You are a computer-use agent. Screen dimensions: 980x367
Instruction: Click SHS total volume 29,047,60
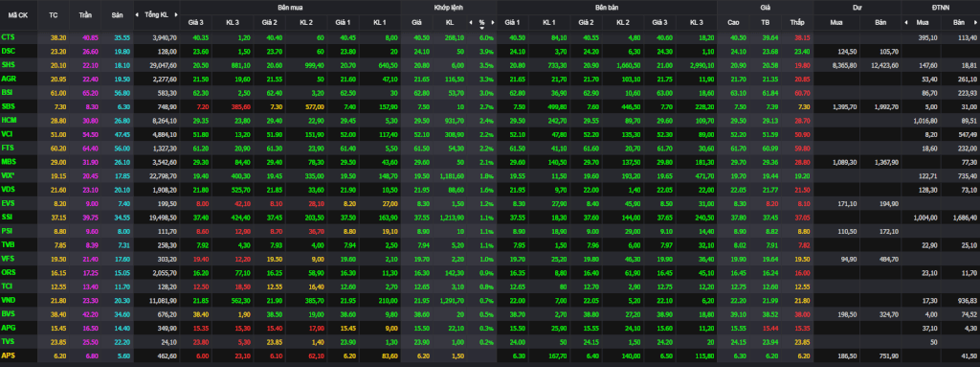(163, 64)
